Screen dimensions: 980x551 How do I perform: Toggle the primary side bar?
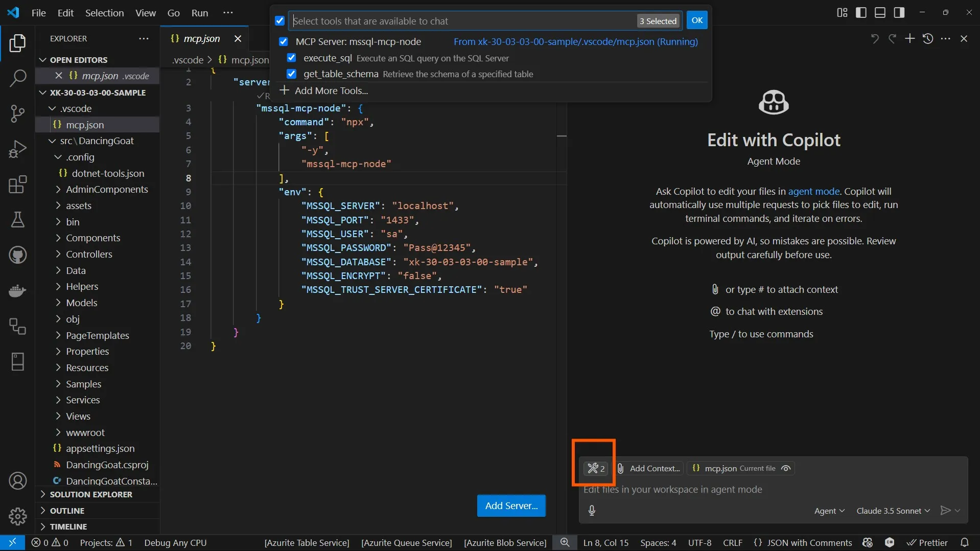(861, 12)
